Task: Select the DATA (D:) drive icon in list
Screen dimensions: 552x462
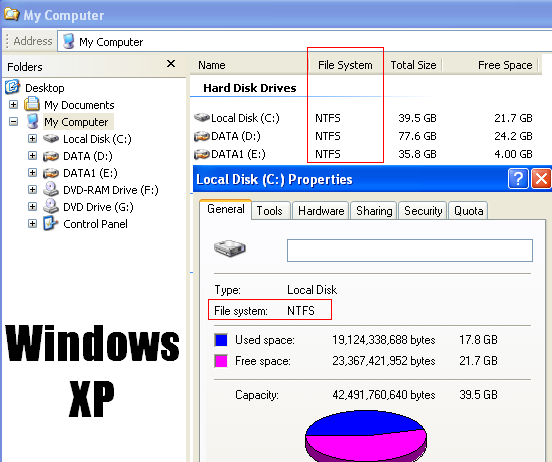Action: pos(202,136)
